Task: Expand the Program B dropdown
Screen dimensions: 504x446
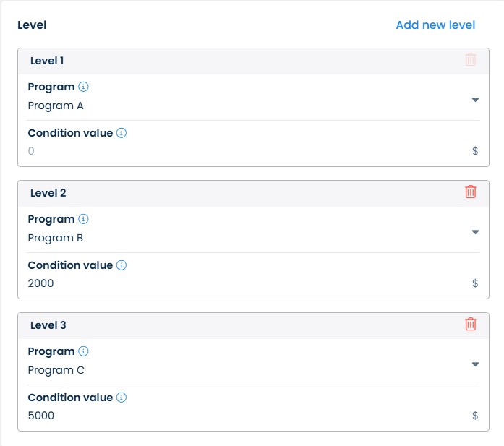Action: pos(475,232)
